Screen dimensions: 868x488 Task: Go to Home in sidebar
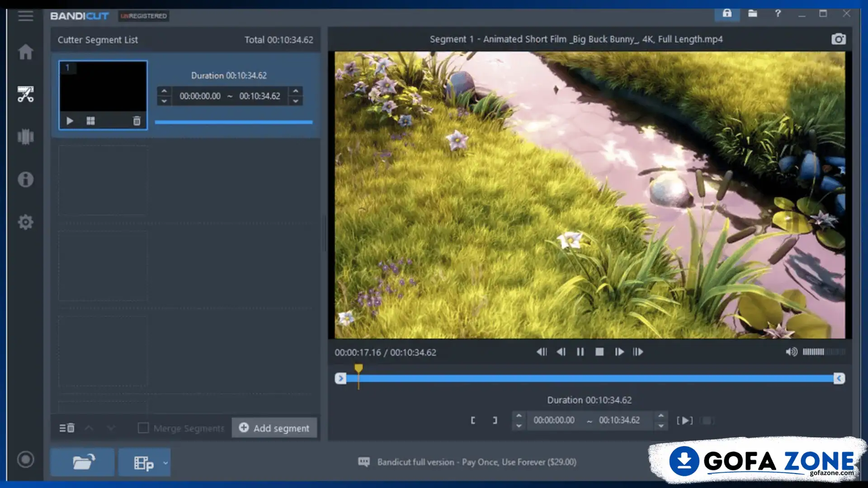(x=25, y=52)
